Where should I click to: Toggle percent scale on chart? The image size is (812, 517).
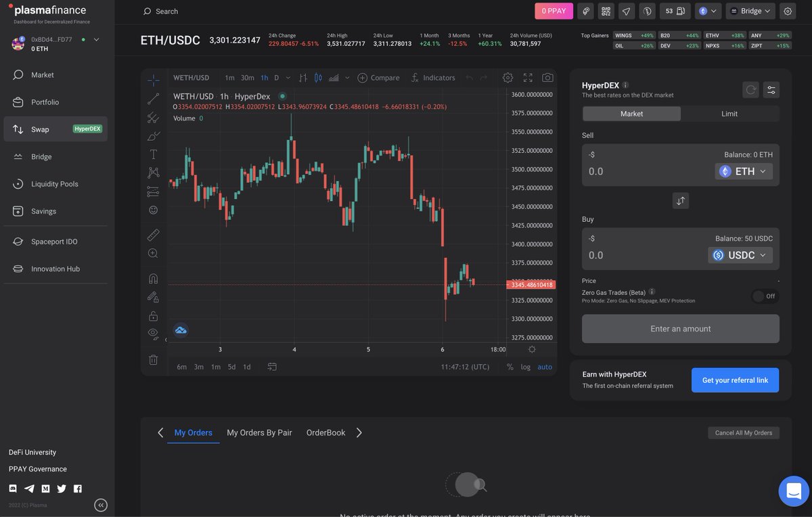coord(510,367)
